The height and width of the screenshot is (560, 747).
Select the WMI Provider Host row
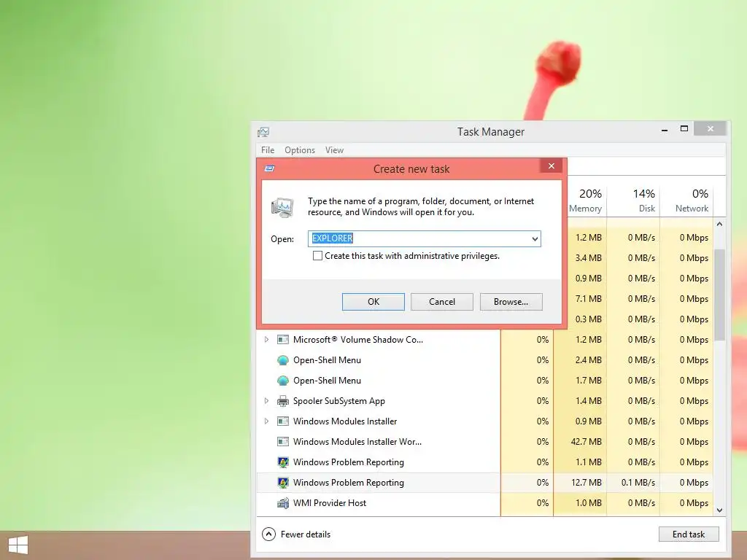pos(485,503)
